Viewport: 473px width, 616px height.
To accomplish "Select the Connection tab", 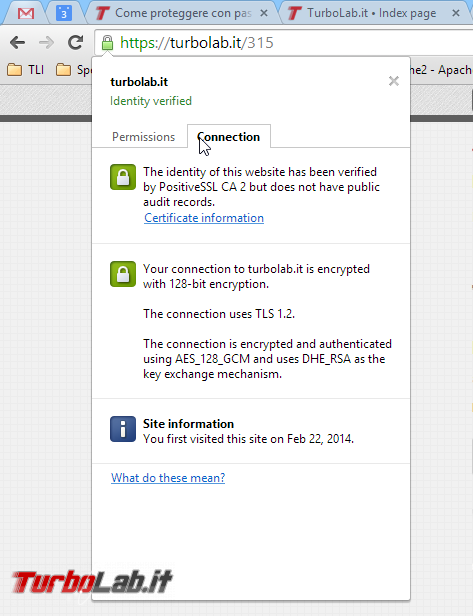I will 229,137.
